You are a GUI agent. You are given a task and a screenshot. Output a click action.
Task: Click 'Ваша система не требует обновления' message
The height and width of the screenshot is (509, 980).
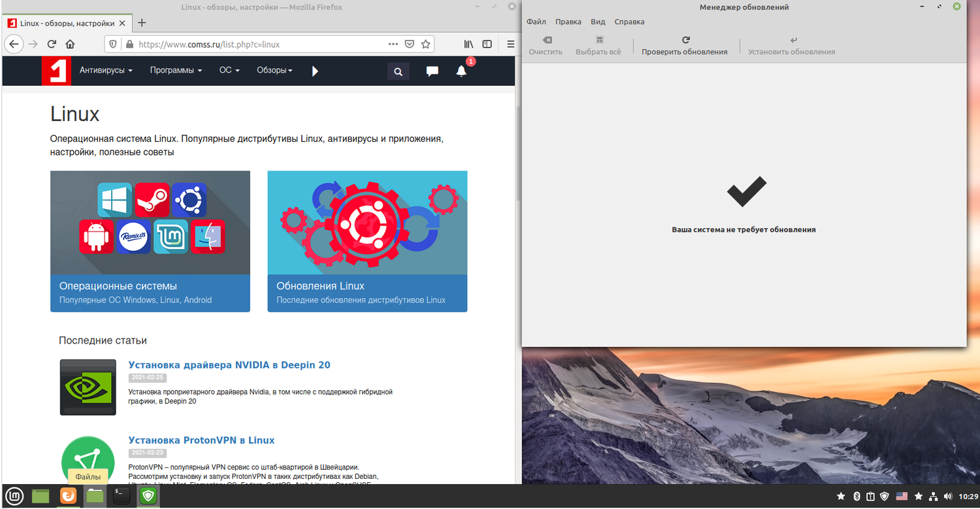pyautogui.click(x=743, y=230)
